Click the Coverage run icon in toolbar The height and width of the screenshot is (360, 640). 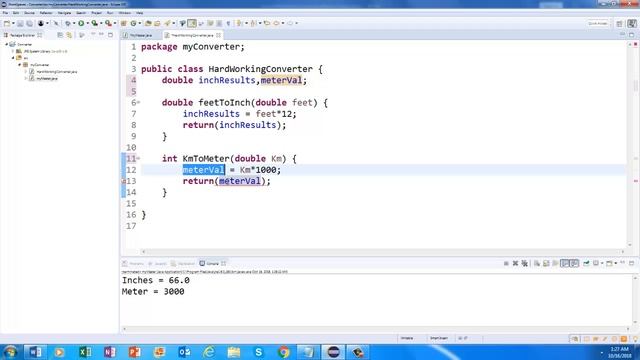[x=94, y=23]
